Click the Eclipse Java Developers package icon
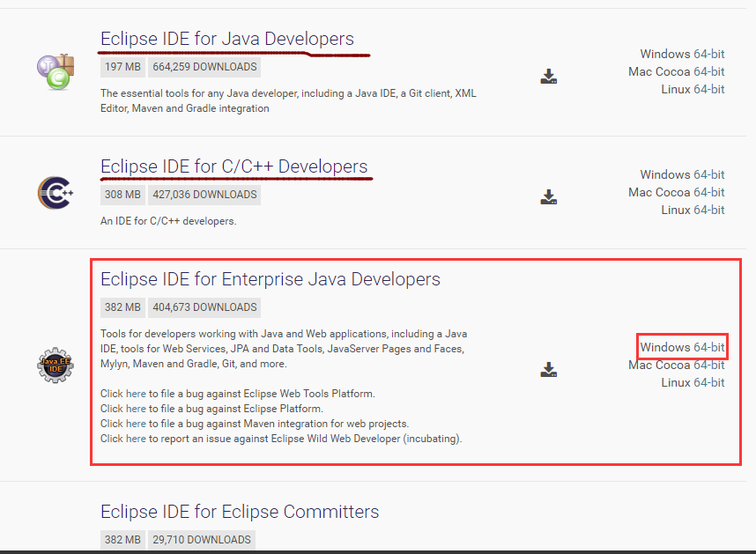 coord(56,72)
